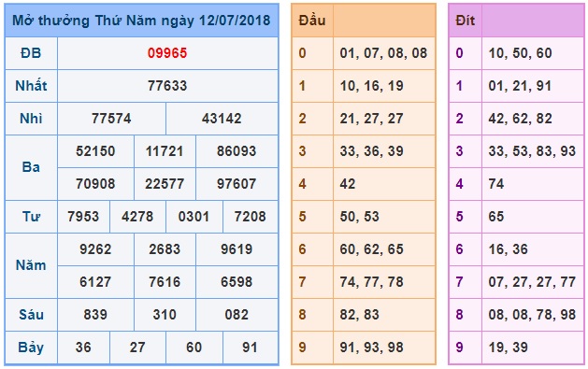Select the Bảy row label
The width and height of the screenshot is (588, 369).
click(31, 347)
